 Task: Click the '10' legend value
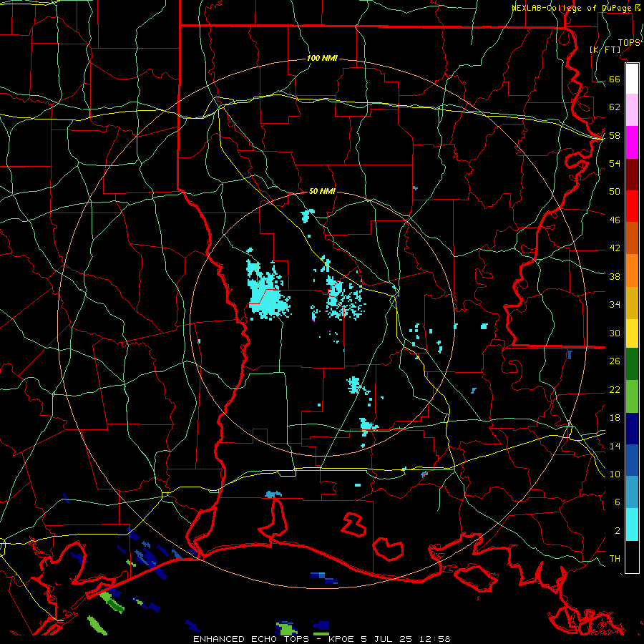[x=615, y=474]
